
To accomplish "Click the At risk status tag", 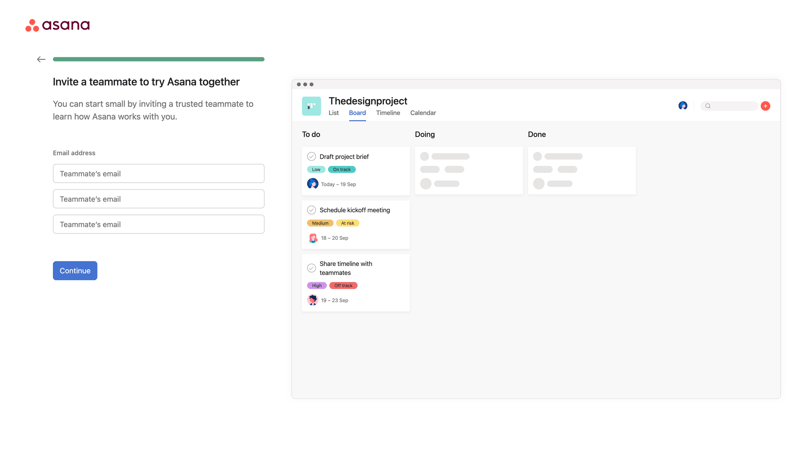I will tap(347, 223).
